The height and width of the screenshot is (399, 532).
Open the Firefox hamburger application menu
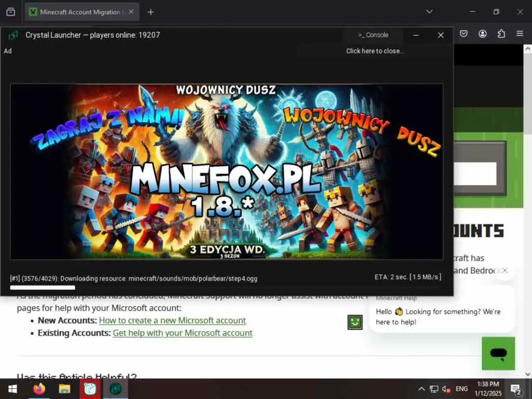[520, 34]
